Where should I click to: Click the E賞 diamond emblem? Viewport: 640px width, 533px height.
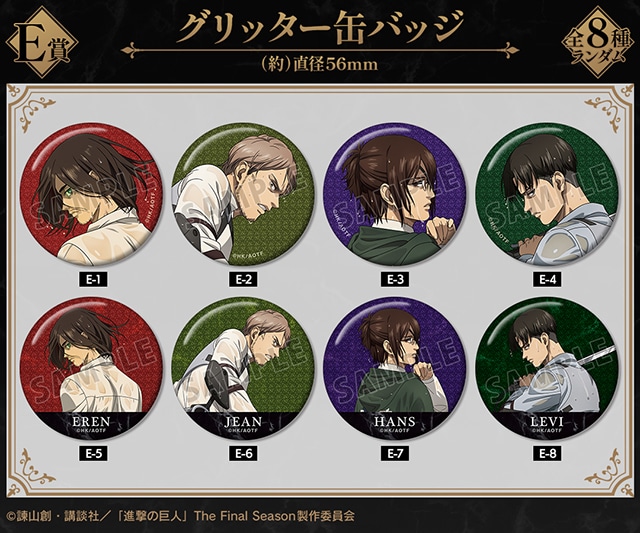tap(42, 42)
